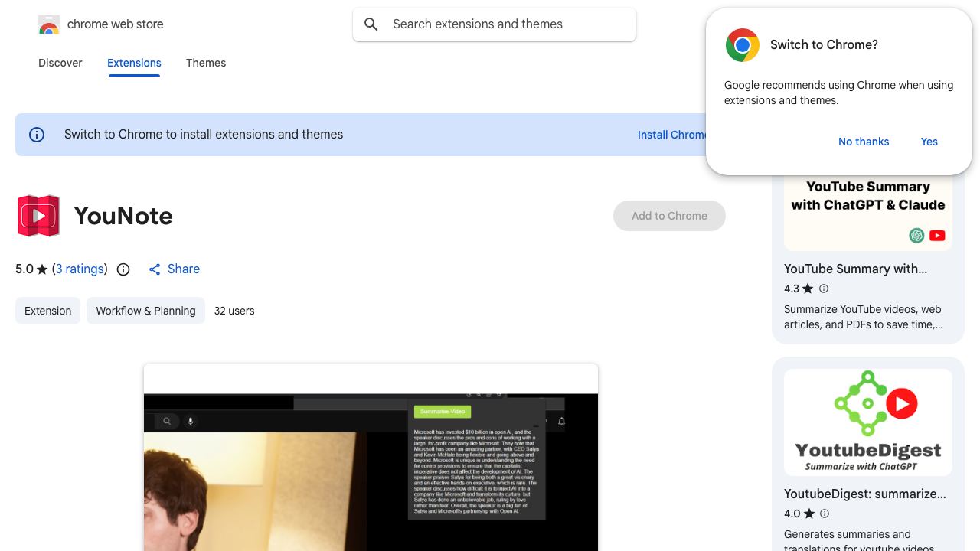Switch to the Extensions tab

point(134,63)
